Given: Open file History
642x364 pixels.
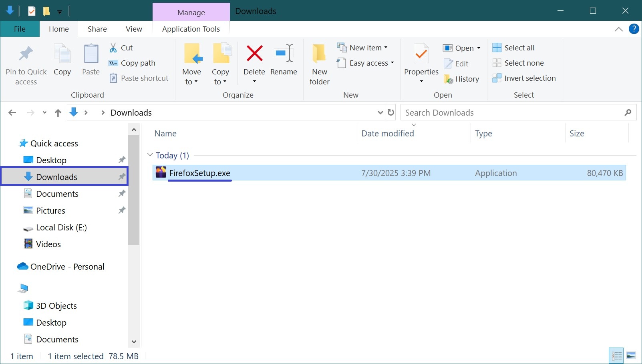Looking at the screenshot, I should 461,79.
